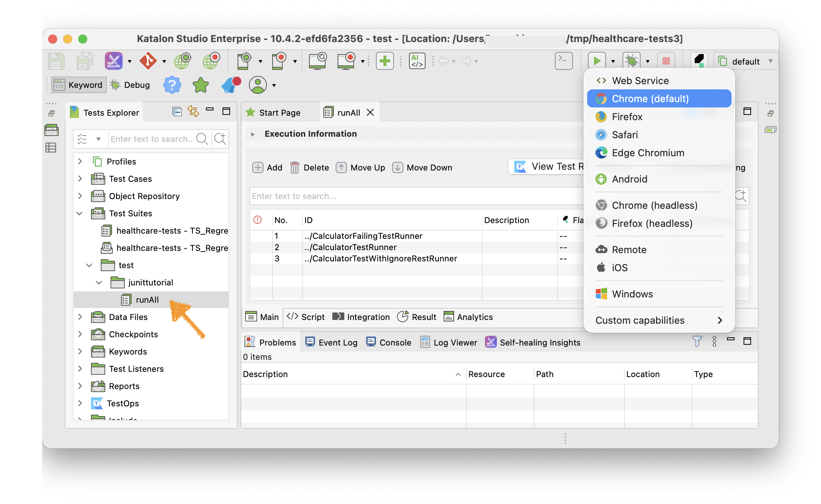Switch to the Keyword perspective
The height and width of the screenshot is (504, 821).
point(79,85)
